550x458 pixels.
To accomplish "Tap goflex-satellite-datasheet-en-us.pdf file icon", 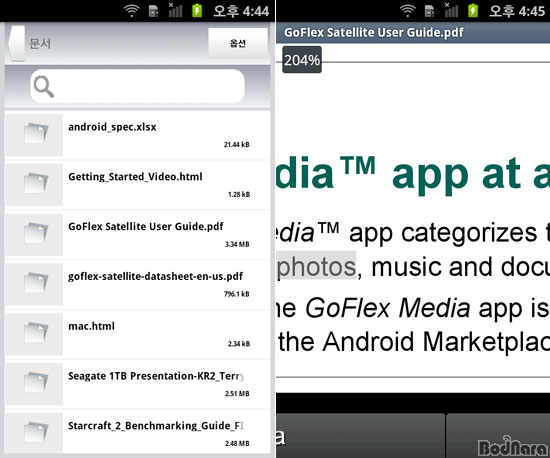I will tap(34, 284).
